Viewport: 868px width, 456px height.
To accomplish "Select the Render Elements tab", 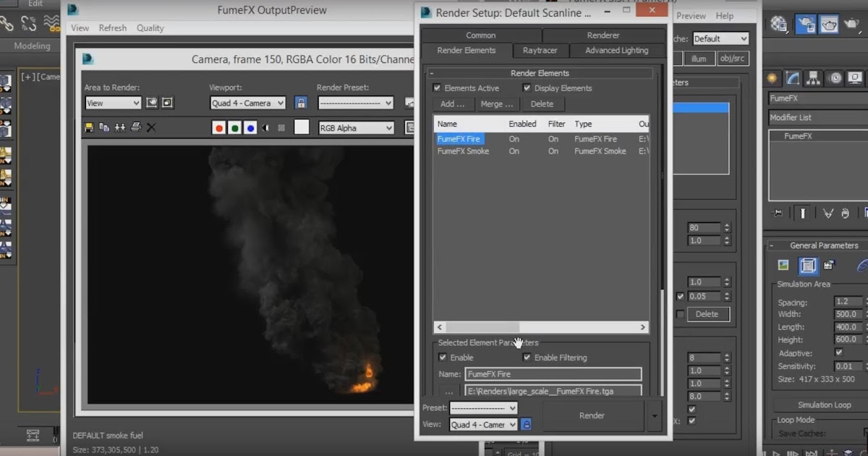I will coord(467,50).
